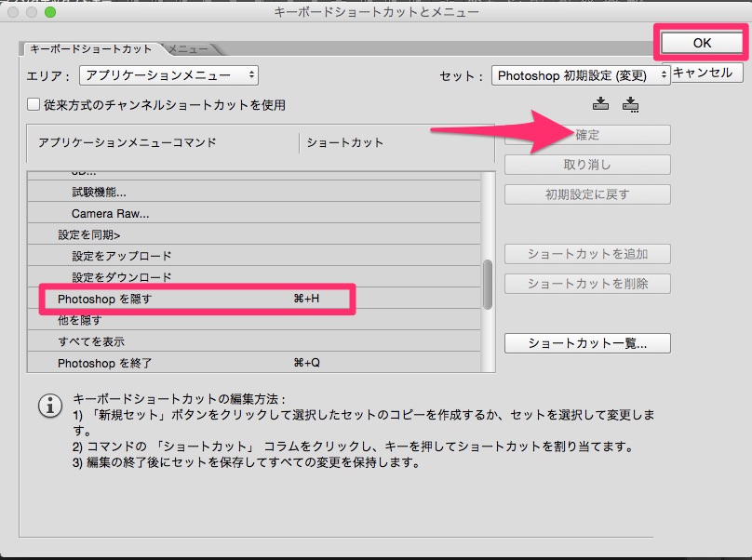Select the すべてを表示 command row
Image resolution: width=752 pixels, height=560 pixels.
click(x=254, y=340)
